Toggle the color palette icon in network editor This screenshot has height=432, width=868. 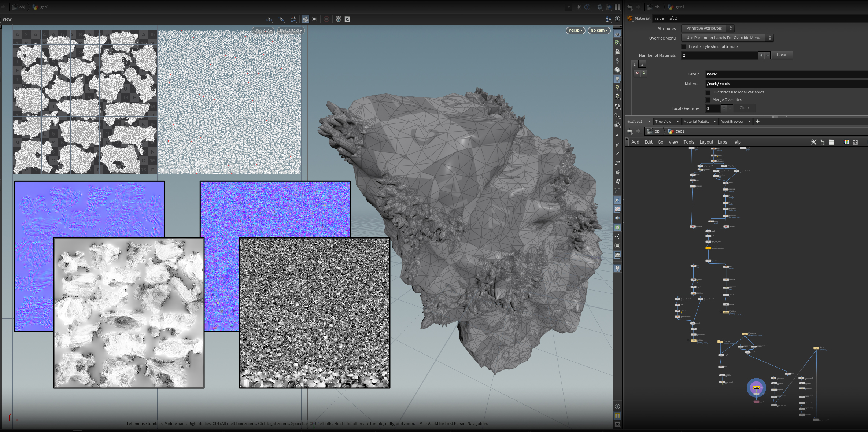pos(846,142)
